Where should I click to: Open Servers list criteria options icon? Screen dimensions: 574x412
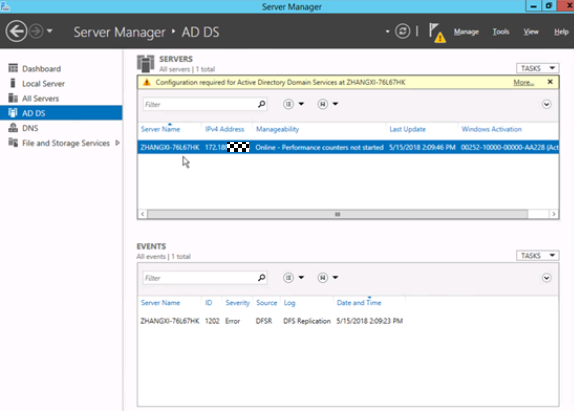point(288,104)
